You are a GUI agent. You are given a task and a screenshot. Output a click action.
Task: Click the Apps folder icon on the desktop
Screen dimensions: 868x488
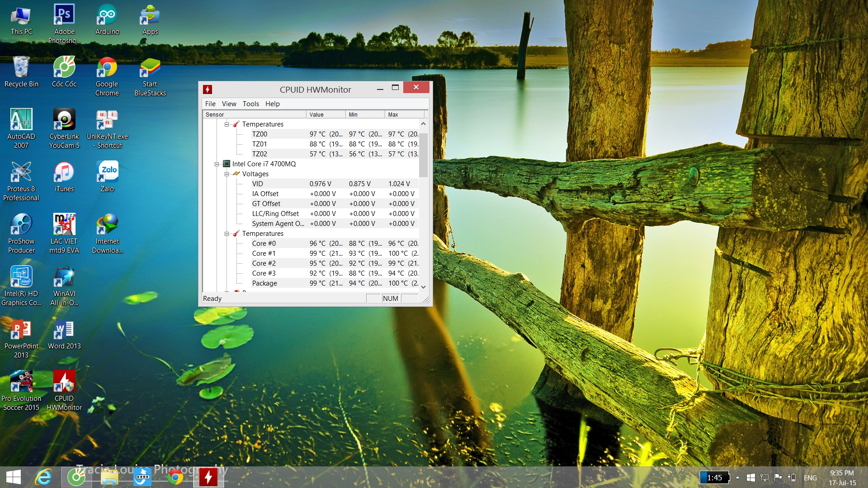[x=150, y=20]
